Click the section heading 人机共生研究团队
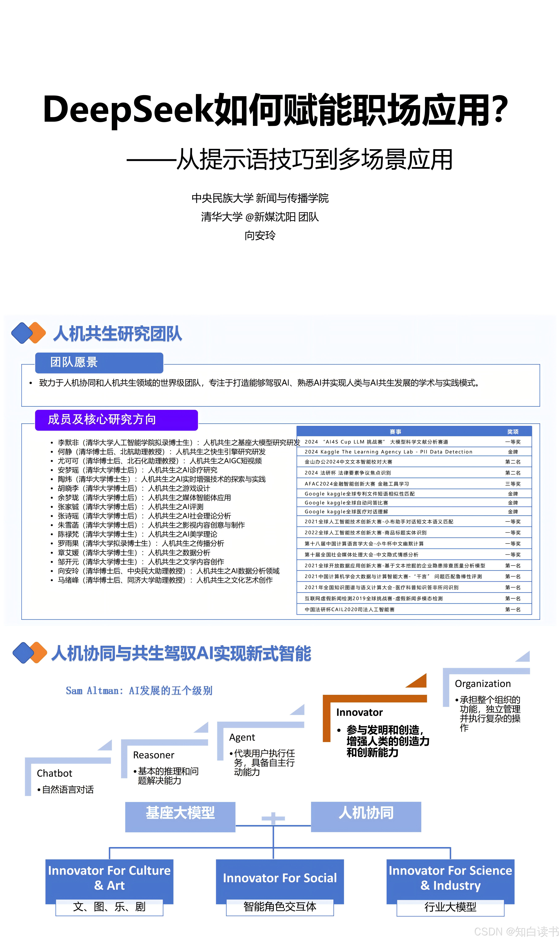Viewport: 560px width, 941px height. pyautogui.click(x=118, y=334)
